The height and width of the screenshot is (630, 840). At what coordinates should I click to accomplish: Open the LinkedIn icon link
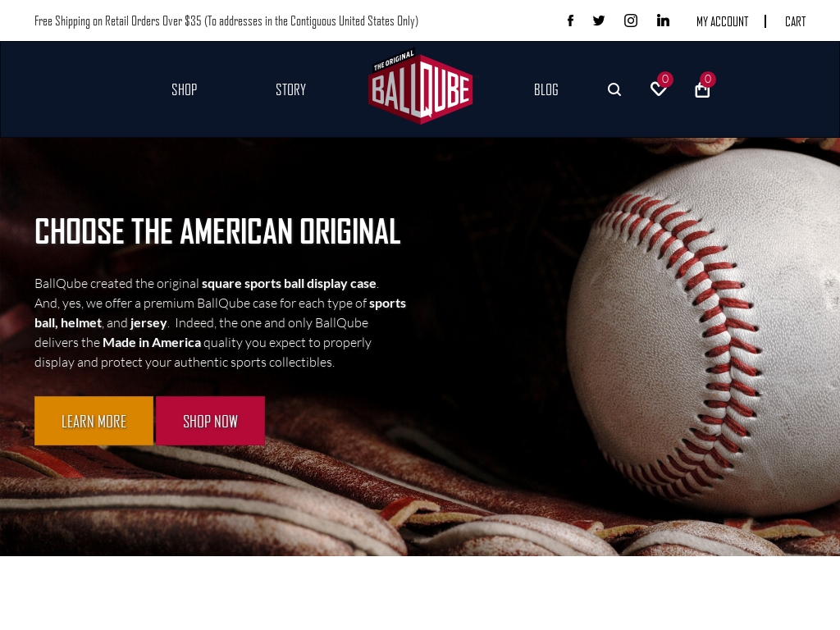[x=663, y=21]
